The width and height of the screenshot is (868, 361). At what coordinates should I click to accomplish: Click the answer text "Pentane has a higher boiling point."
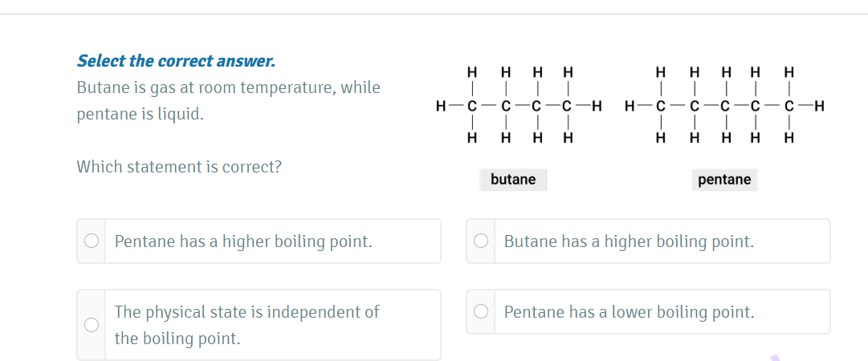pyautogui.click(x=243, y=241)
